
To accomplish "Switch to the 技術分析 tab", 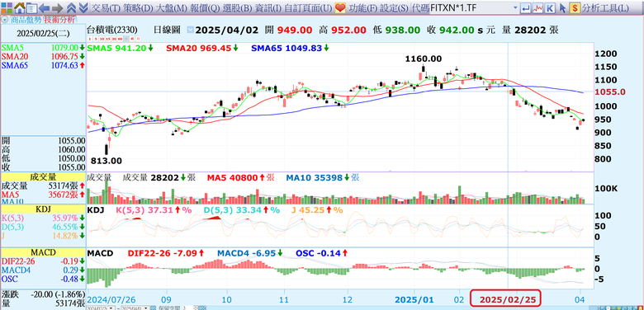I will (59, 20).
